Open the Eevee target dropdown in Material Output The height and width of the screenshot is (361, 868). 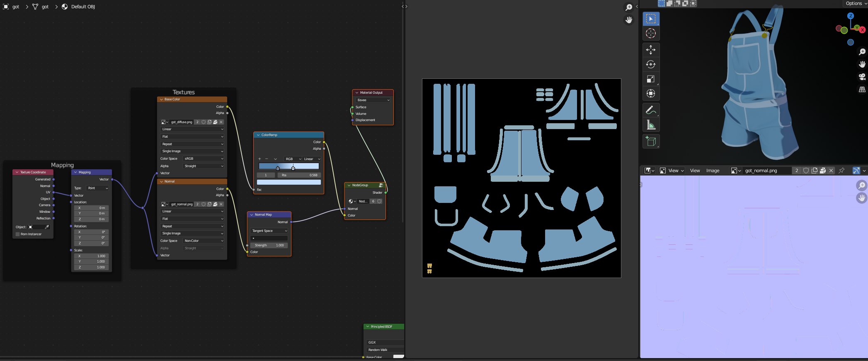point(373,100)
